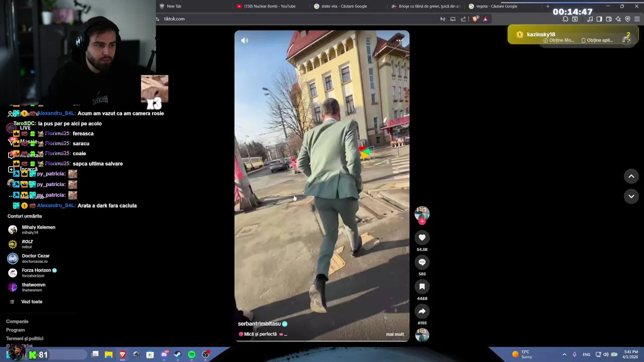Open the Leo AI sparkle icon

coord(618,19)
